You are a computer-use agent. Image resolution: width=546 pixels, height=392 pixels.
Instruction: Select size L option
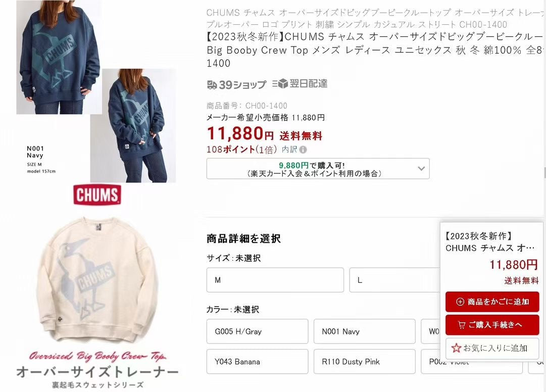pyautogui.click(x=395, y=280)
